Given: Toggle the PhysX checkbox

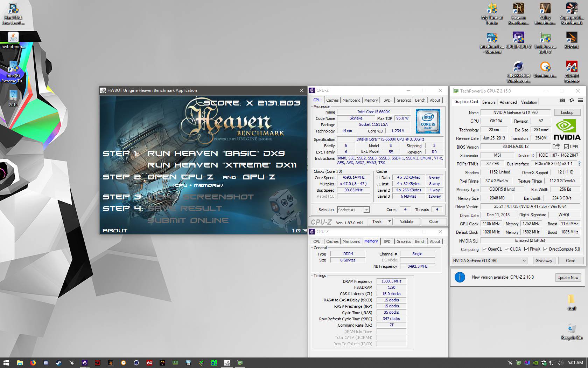Looking at the screenshot, I should [526, 249].
